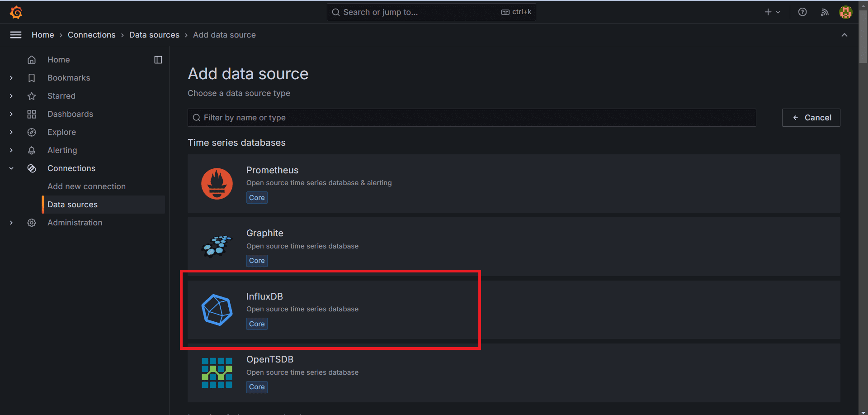Click the news feed icon
Screen dimensions: 868x415
coord(824,12)
